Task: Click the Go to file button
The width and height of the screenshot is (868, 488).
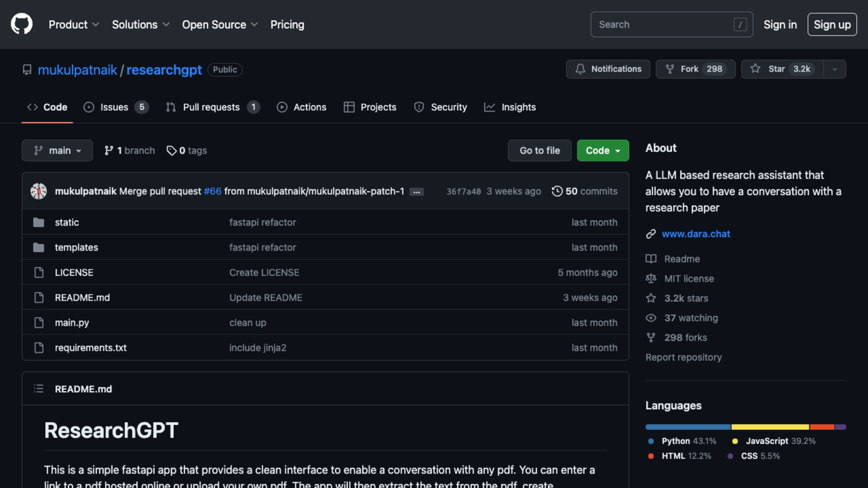Action: pyautogui.click(x=540, y=150)
